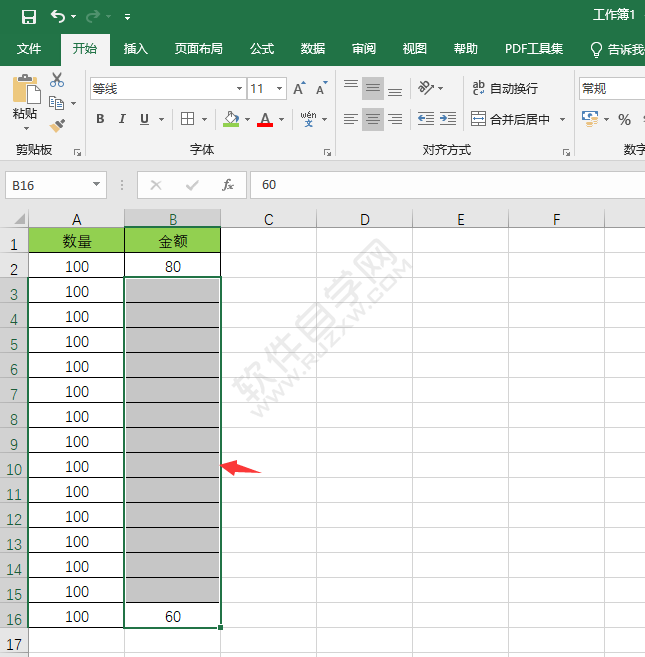Open the Clipboard pane dialog launcher
Viewport: 645px width, 657px height.
[x=77, y=153]
